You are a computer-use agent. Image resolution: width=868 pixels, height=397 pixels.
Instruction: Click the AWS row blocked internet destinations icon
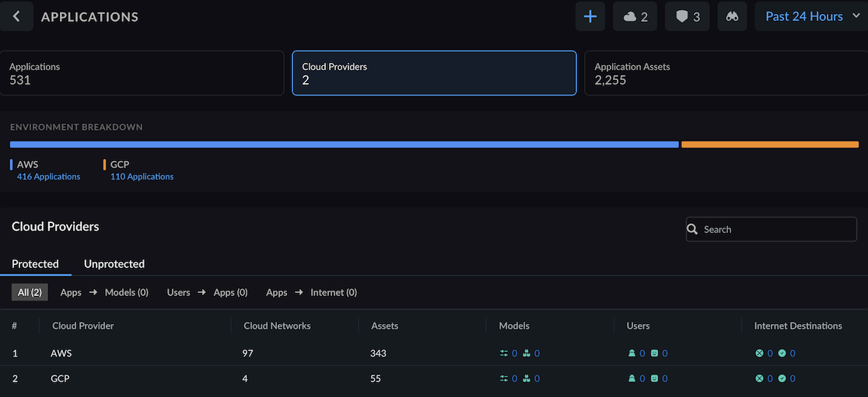point(760,353)
